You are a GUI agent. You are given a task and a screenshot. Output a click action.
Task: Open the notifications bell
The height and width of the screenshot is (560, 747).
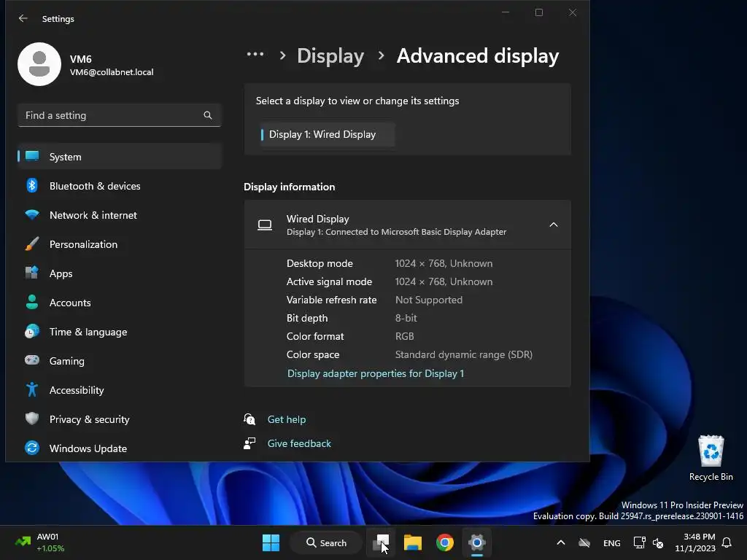coord(727,542)
